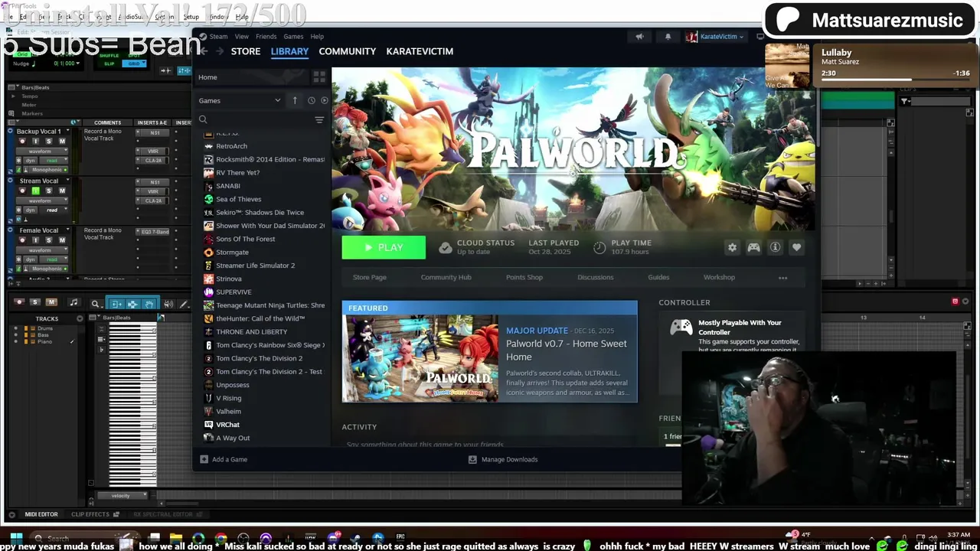Play Palworld with green PLAY button

click(384, 247)
